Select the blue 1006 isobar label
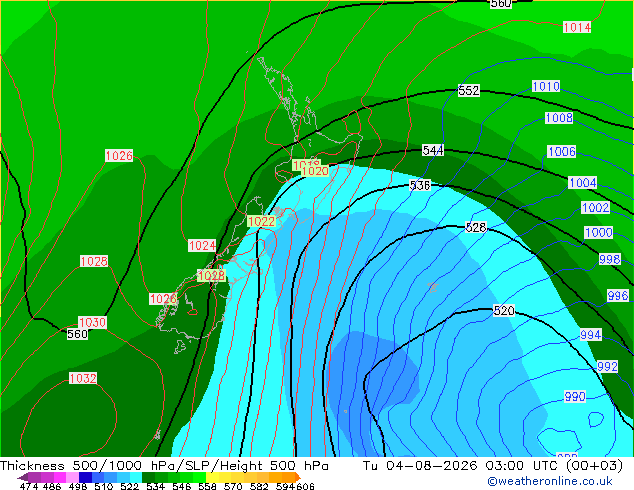This screenshot has width=634, height=490. pyautogui.click(x=562, y=152)
